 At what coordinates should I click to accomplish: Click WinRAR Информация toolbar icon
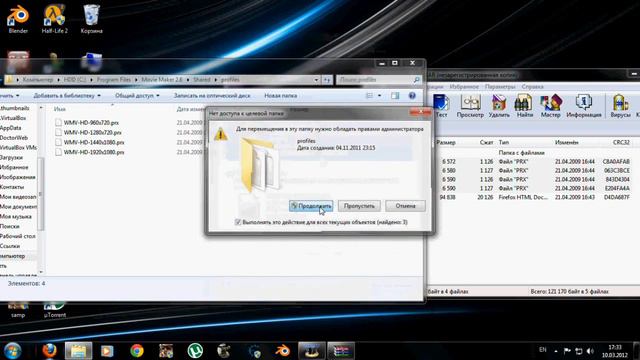584,106
